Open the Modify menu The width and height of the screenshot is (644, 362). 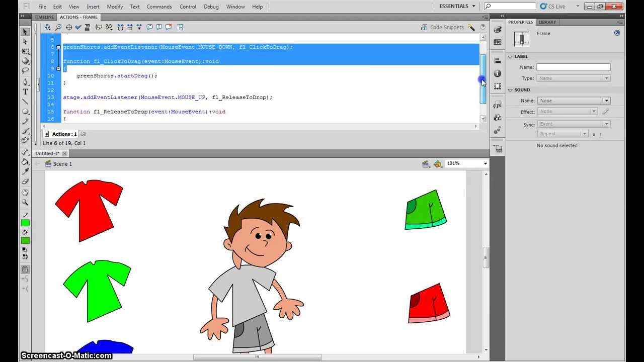pos(115,7)
